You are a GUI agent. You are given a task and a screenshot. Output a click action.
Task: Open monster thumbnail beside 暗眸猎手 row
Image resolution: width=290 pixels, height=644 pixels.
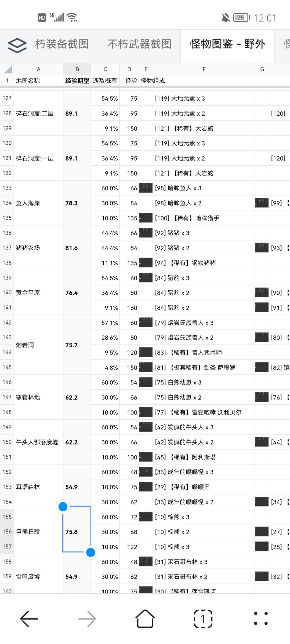pyautogui.click(x=146, y=218)
